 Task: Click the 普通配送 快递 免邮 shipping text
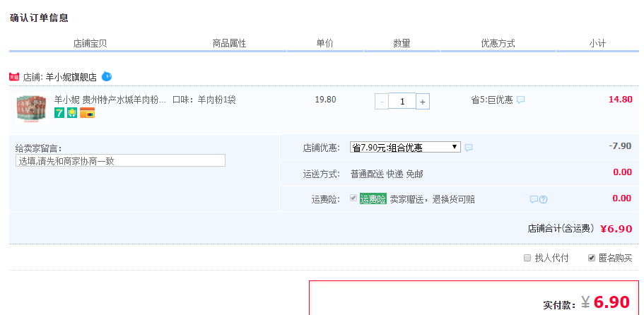click(387, 174)
